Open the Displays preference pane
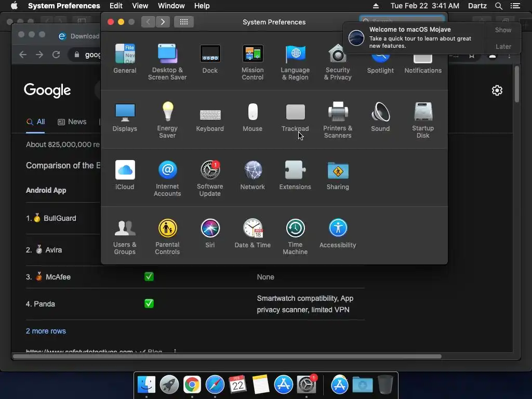532x399 pixels. [125, 117]
